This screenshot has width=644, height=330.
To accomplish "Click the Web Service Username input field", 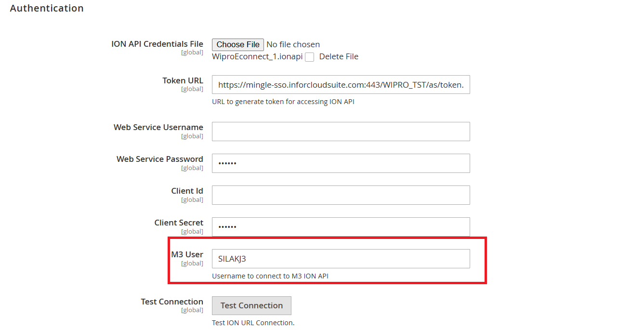I will (341, 131).
